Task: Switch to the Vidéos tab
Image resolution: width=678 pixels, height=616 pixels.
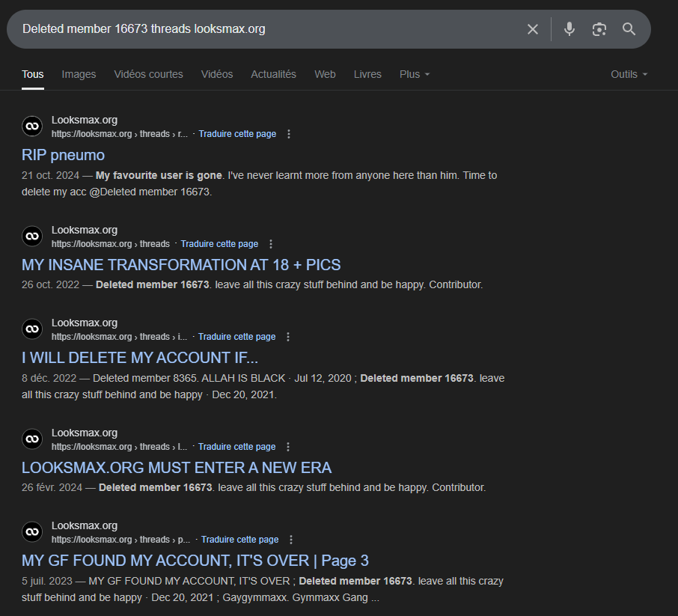Action: pyautogui.click(x=217, y=74)
